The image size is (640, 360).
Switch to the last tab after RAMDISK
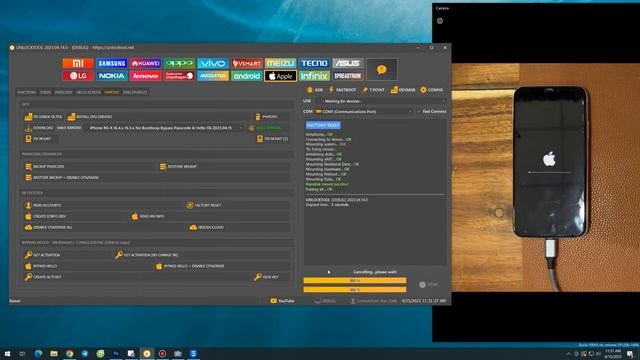135,92
